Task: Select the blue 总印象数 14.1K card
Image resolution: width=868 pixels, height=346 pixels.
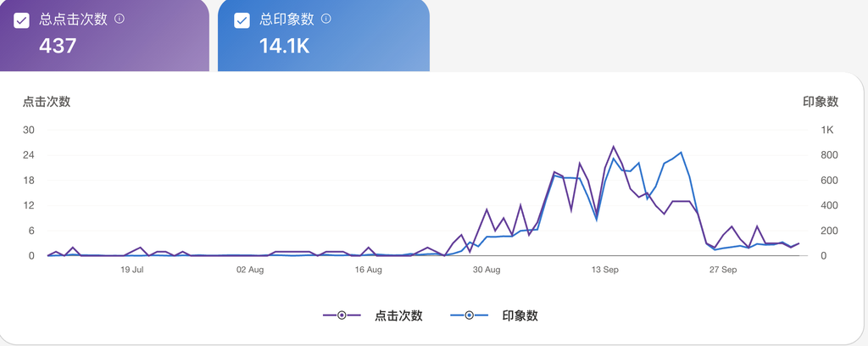Action: click(323, 36)
